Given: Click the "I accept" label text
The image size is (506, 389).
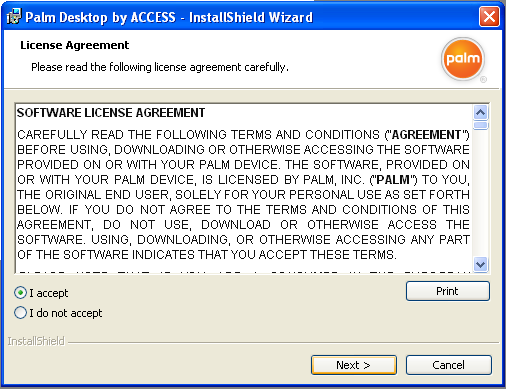Looking at the screenshot, I should 49,293.
